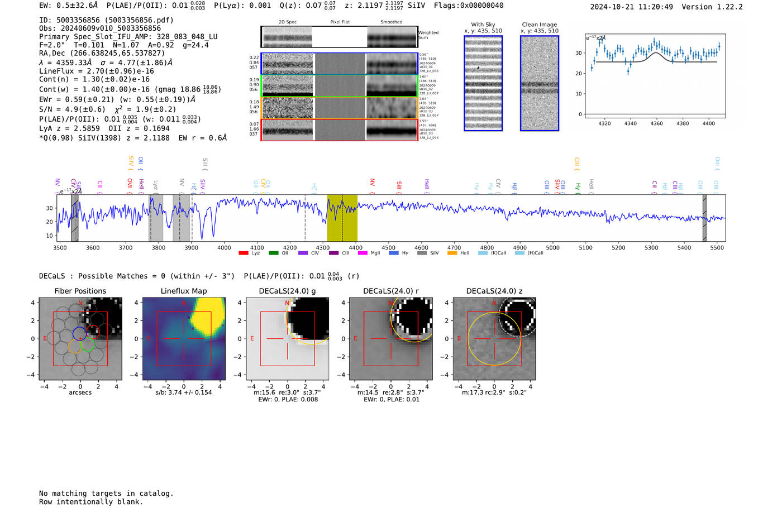Click the '2D Spec' column header
Viewport: 782px width, 532px height.
pyautogui.click(x=288, y=22)
